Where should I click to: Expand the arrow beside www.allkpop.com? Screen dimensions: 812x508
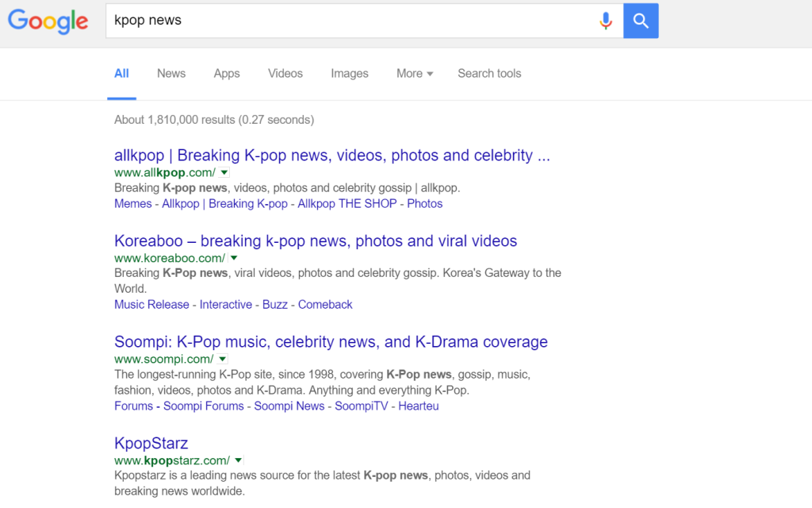[x=224, y=172]
